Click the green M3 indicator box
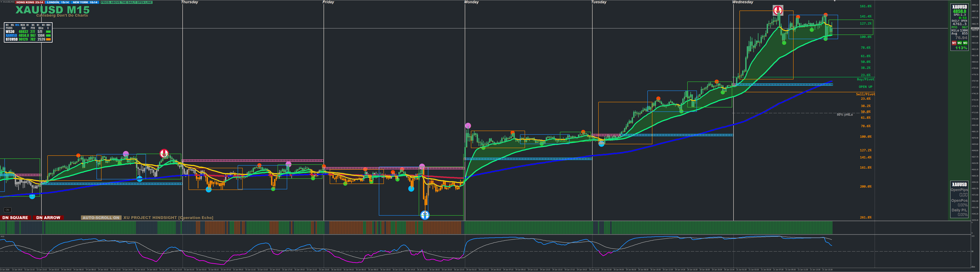Screen dimensions: 980x272 tap(965, 43)
